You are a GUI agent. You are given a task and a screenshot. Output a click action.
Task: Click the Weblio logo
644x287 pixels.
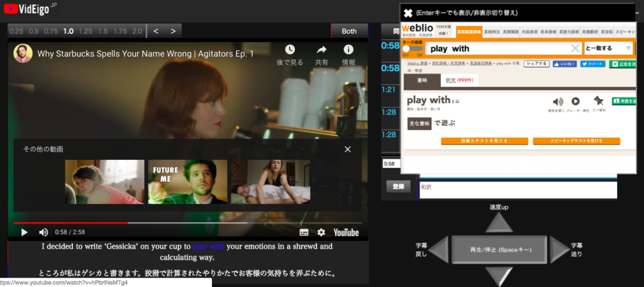(x=417, y=29)
